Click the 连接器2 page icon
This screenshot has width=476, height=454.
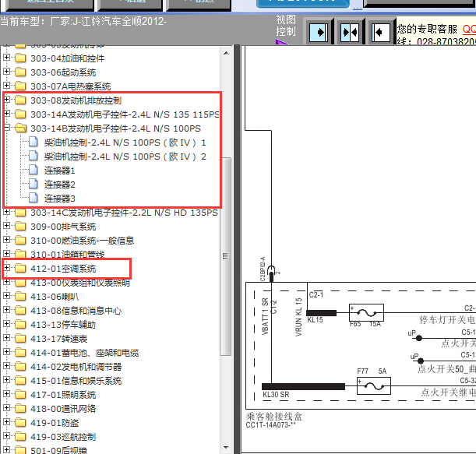[33, 184]
